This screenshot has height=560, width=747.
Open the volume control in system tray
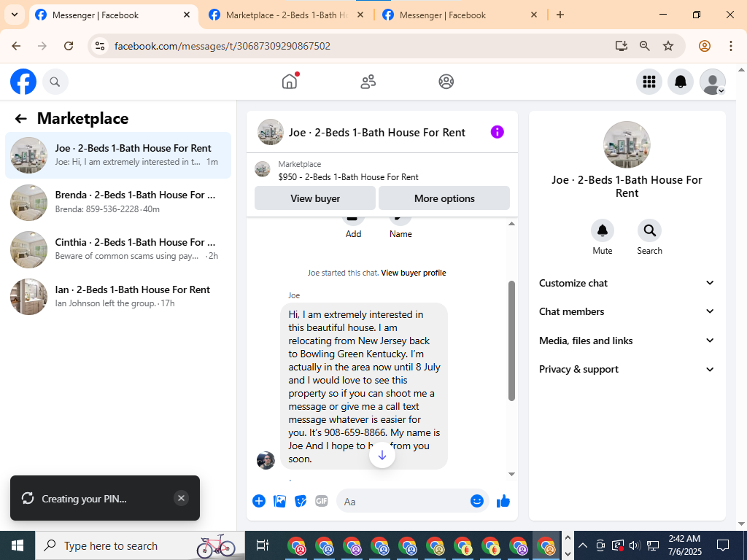click(x=635, y=545)
